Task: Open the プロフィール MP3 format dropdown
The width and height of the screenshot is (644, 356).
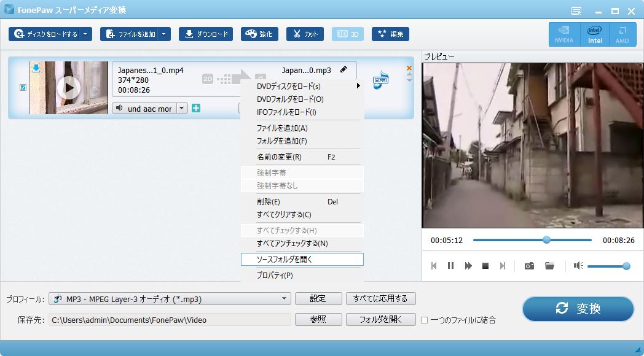Action: [x=170, y=299]
